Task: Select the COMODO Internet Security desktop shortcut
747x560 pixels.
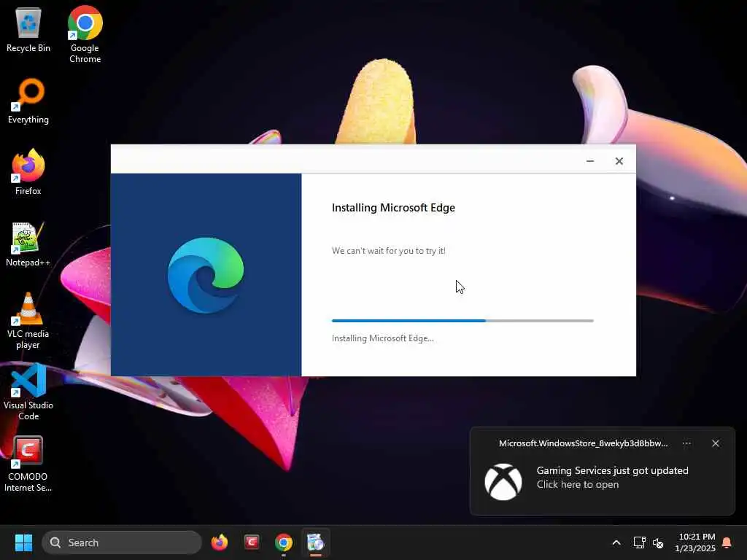Action: click(x=28, y=464)
